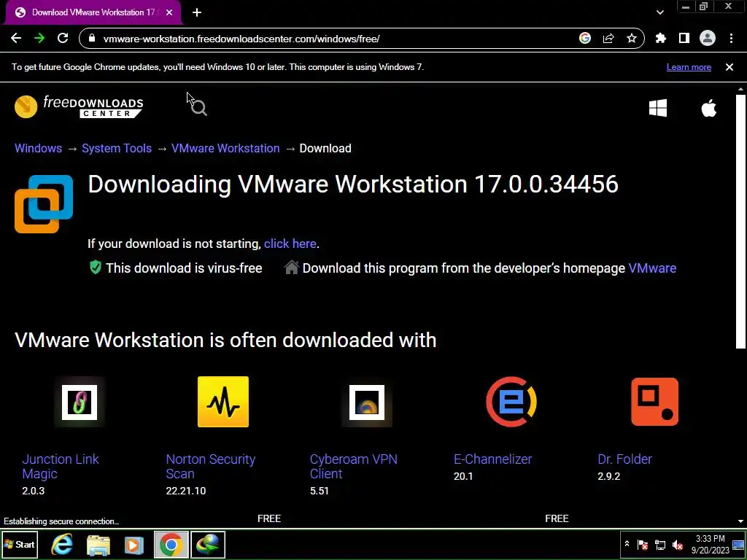Click the Dr. Folder icon

pos(654,402)
